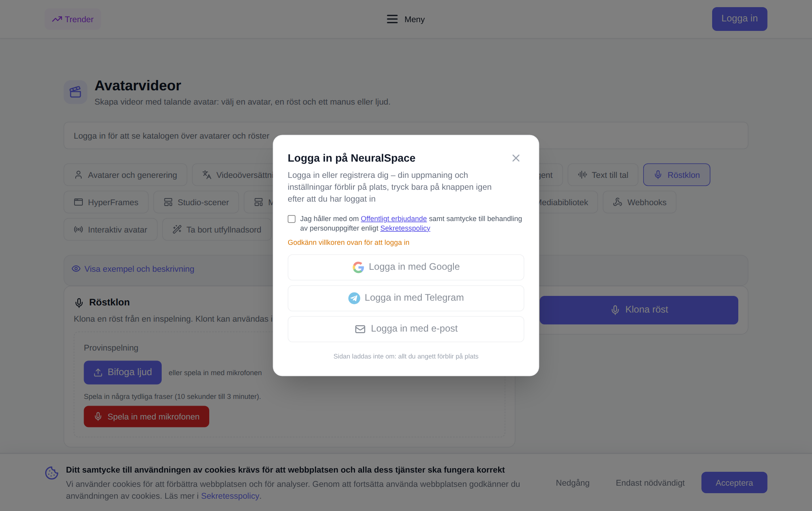Click the Google logo icon

tap(358, 267)
